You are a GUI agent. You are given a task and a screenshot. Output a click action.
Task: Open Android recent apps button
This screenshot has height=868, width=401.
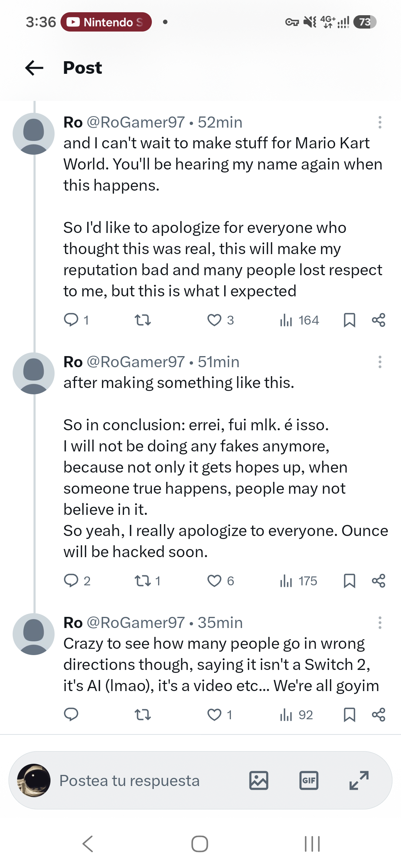tap(312, 844)
